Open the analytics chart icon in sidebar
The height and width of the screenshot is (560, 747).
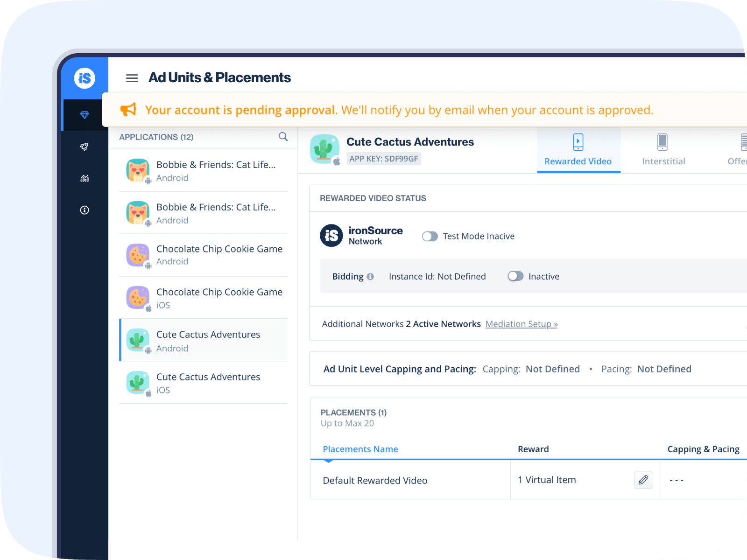84,178
